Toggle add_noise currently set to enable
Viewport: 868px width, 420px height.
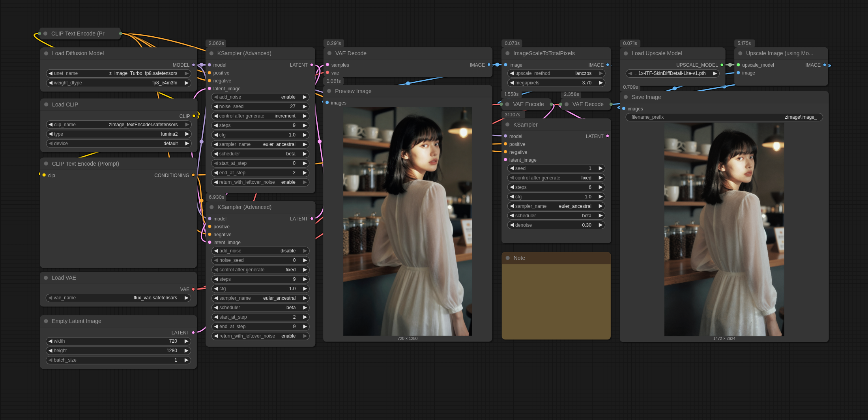tap(260, 97)
